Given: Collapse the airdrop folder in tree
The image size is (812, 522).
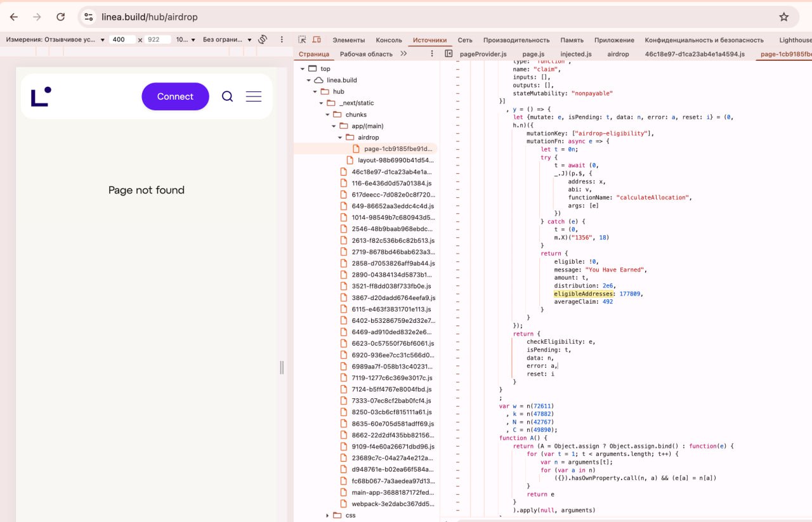Looking at the screenshot, I should click(340, 138).
